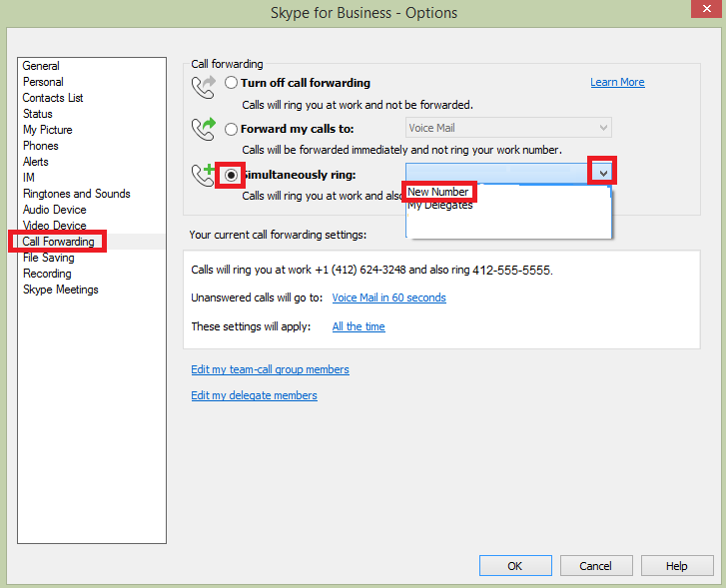The height and width of the screenshot is (588, 726).
Task: Open the General options category
Action: 41,66
